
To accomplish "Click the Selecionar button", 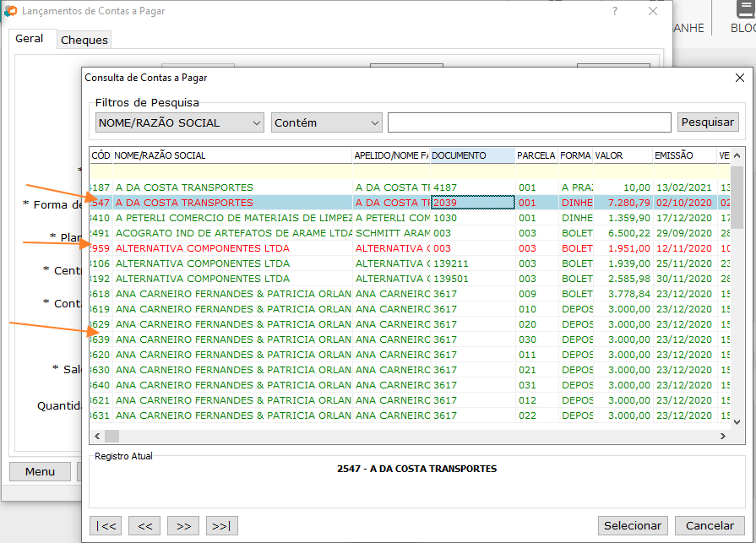I will tap(632, 525).
